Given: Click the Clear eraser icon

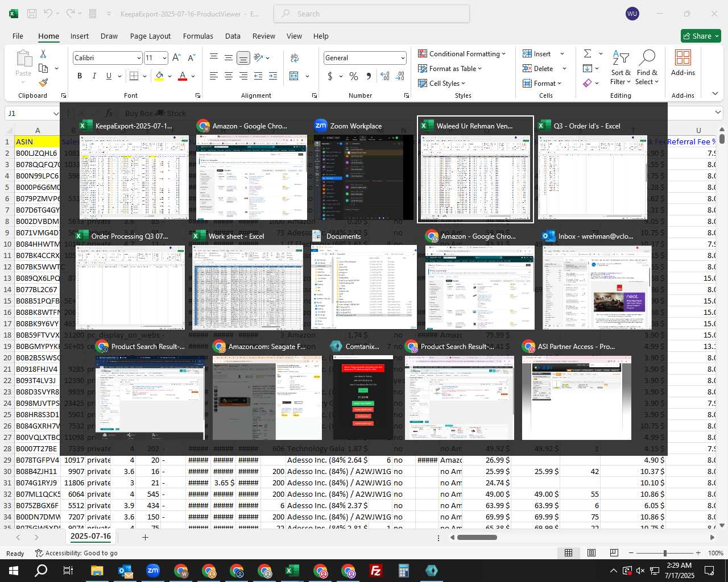Looking at the screenshot, I should [x=588, y=83].
